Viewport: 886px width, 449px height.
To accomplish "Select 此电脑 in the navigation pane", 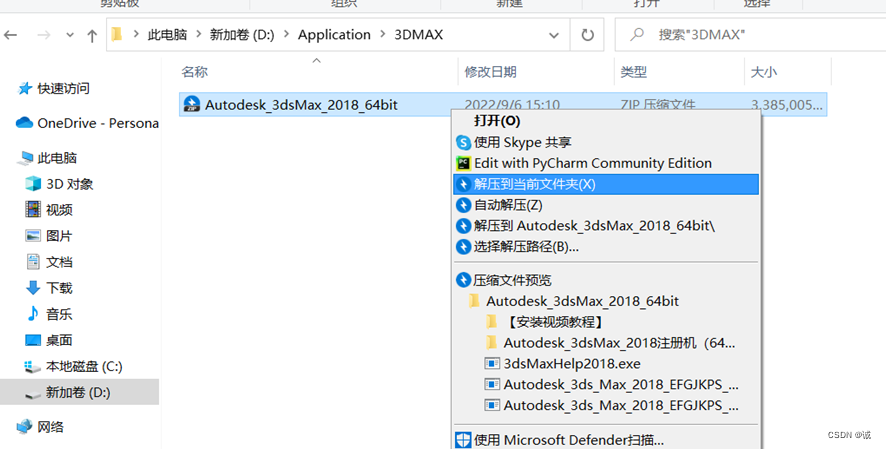I will [x=57, y=158].
